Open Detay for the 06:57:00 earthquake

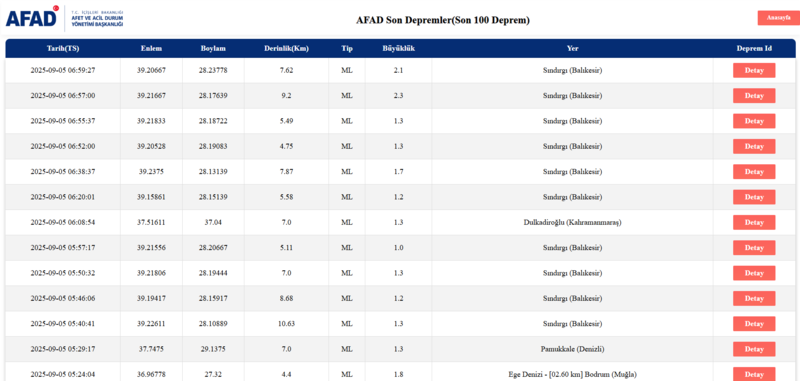point(754,96)
